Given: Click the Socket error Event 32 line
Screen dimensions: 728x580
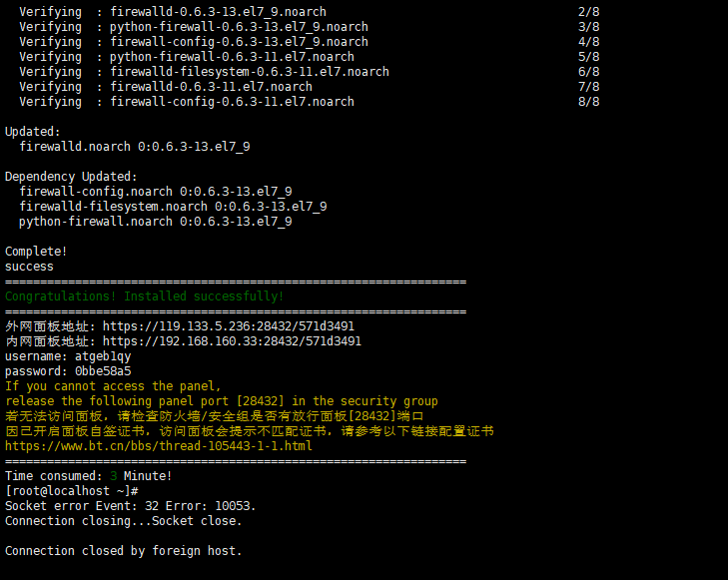Looking at the screenshot, I should tap(131, 506).
